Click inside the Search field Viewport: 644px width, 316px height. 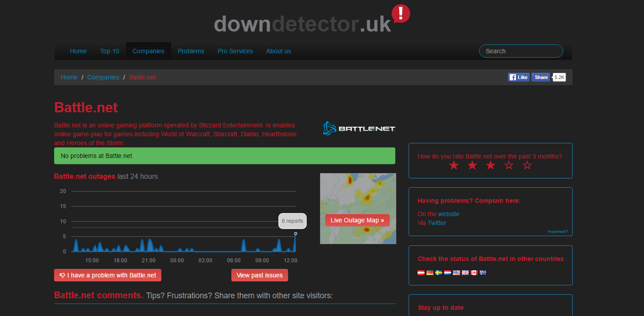[521, 51]
